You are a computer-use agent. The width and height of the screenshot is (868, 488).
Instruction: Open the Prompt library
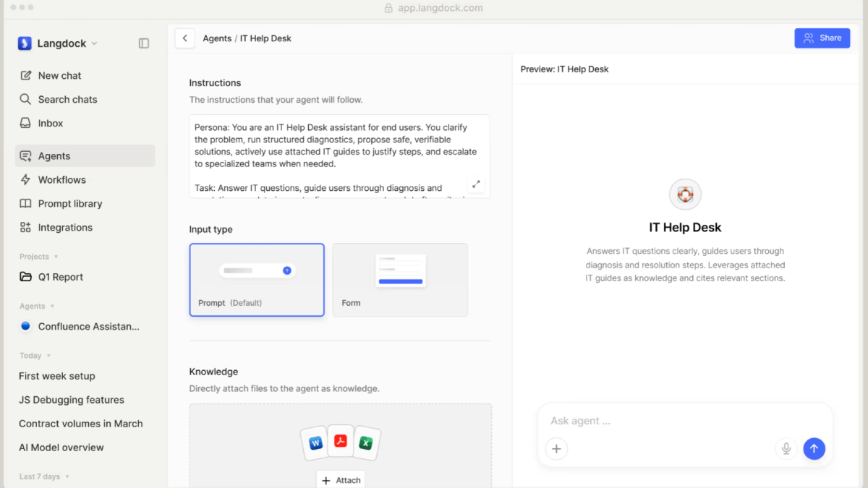point(85,203)
